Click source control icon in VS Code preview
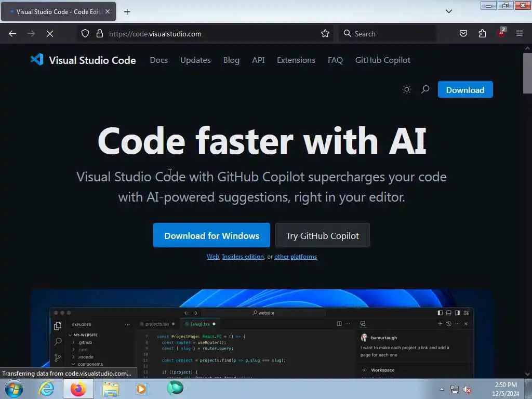Image resolution: width=532 pixels, height=399 pixels. point(58,357)
